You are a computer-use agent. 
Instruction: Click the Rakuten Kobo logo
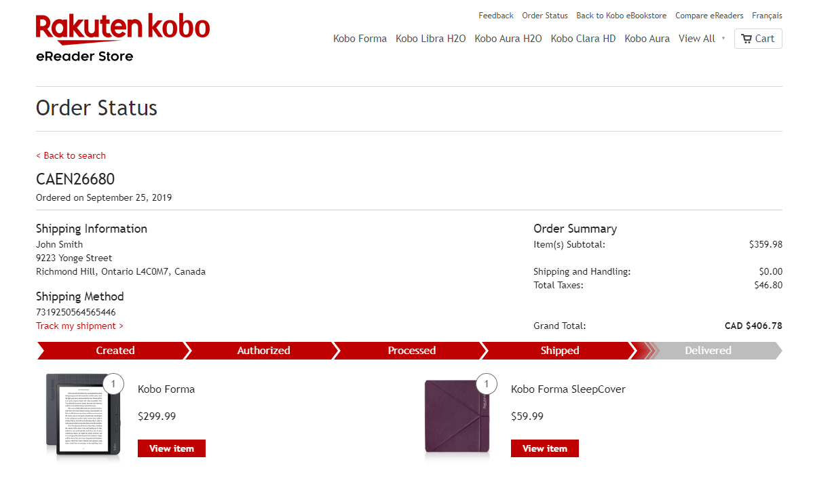coord(123,28)
